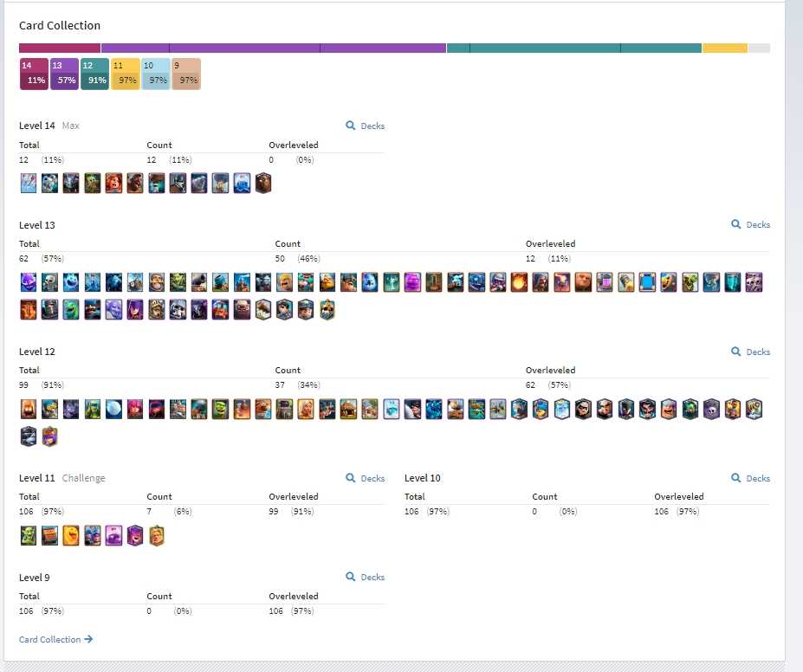Click the Cannon card in Level 13
The width and height of the screenshot is (803, 672).
click(199, 282)
